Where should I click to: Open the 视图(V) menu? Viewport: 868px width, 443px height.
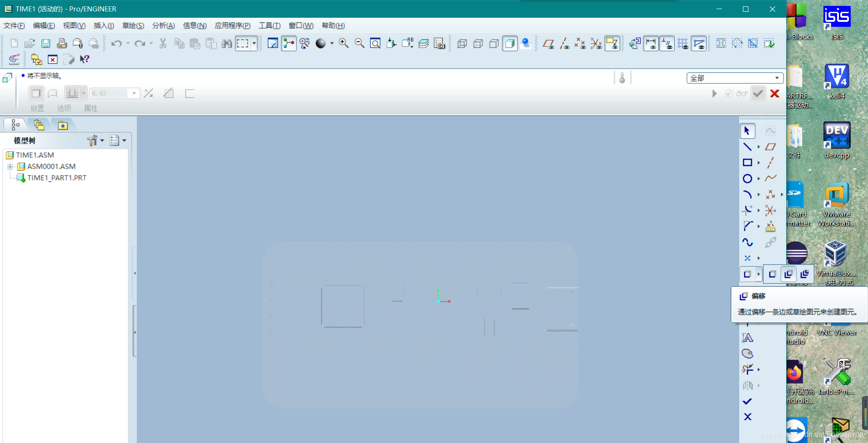[x=74, y=25]
